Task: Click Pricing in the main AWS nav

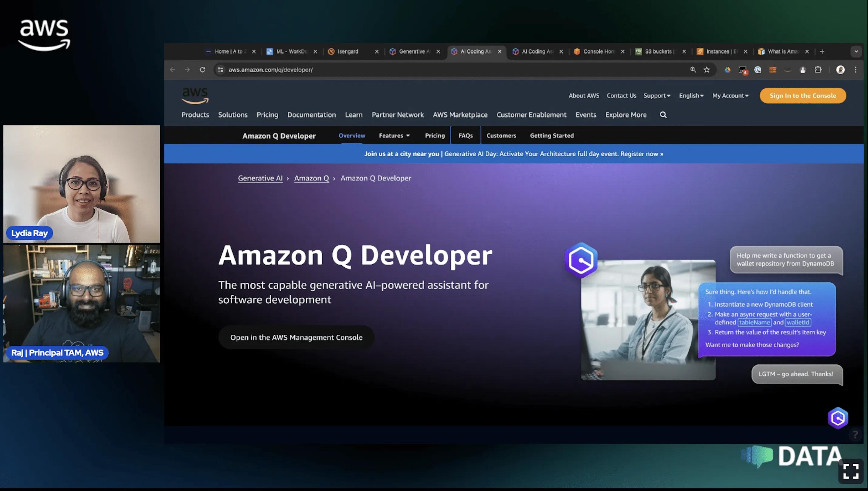Action: pyautogui.click(x=267, y=115)
